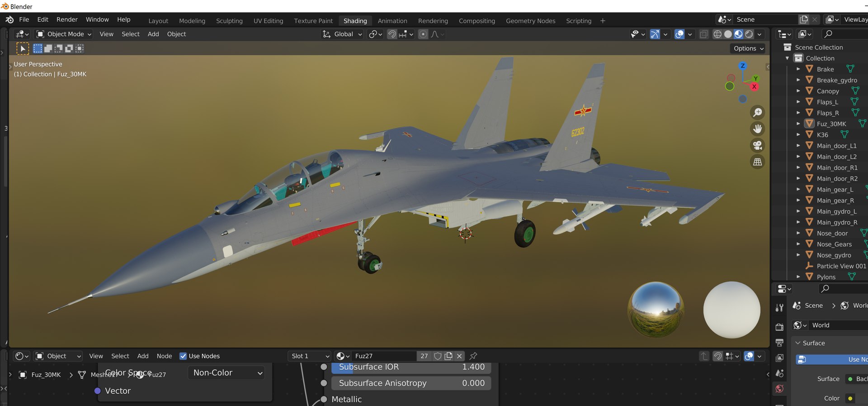This screenshot has height=406, width=868.
Task: Open the Object Mode dropdown
Action: (64, 34)
